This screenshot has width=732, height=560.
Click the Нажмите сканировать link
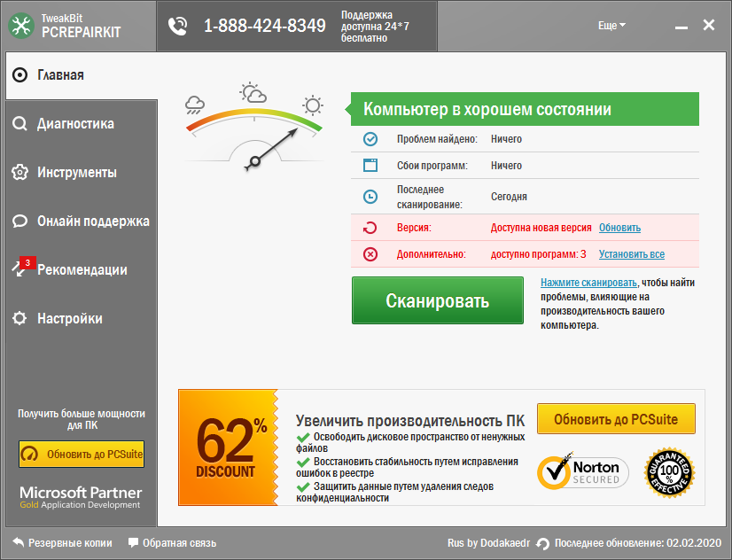coord(588,283)
